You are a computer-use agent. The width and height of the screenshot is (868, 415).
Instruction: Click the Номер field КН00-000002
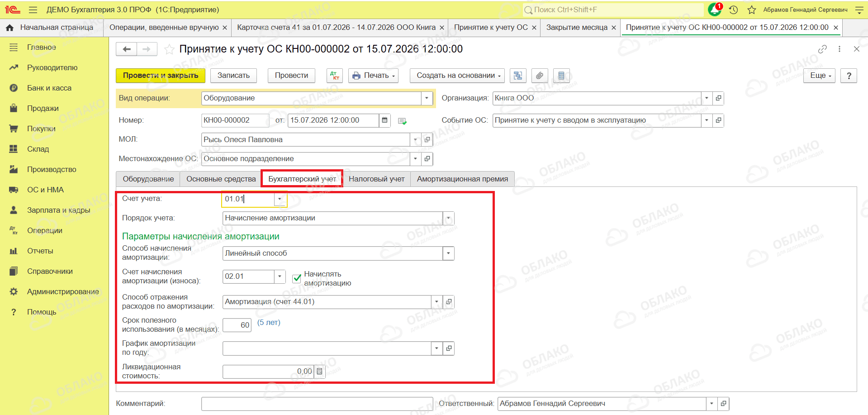[235, 120]
